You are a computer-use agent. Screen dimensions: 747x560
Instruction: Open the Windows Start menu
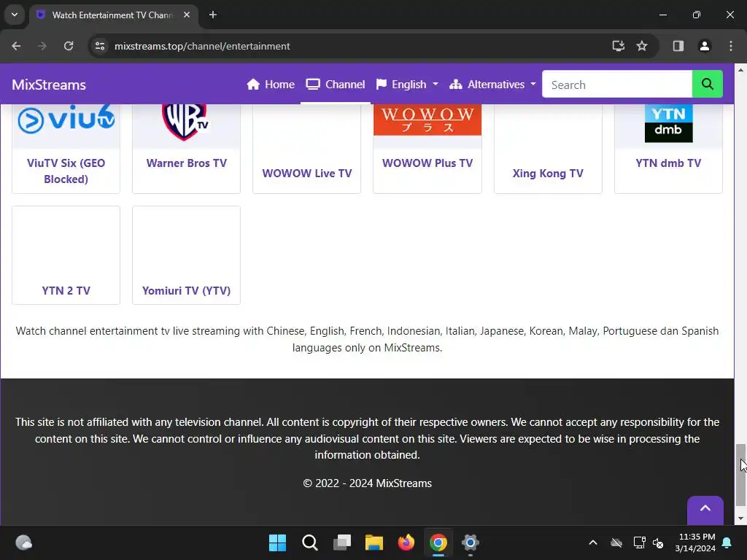point(277,542)
